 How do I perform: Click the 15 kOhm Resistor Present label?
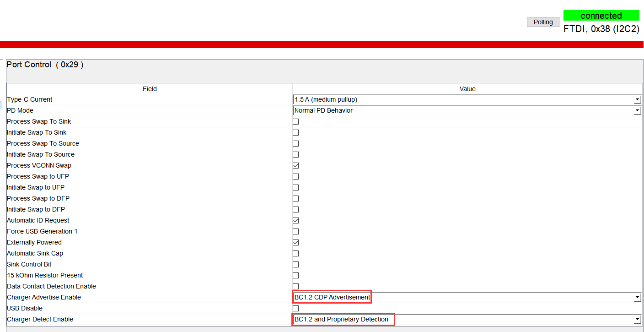click(x=45, y=275)
